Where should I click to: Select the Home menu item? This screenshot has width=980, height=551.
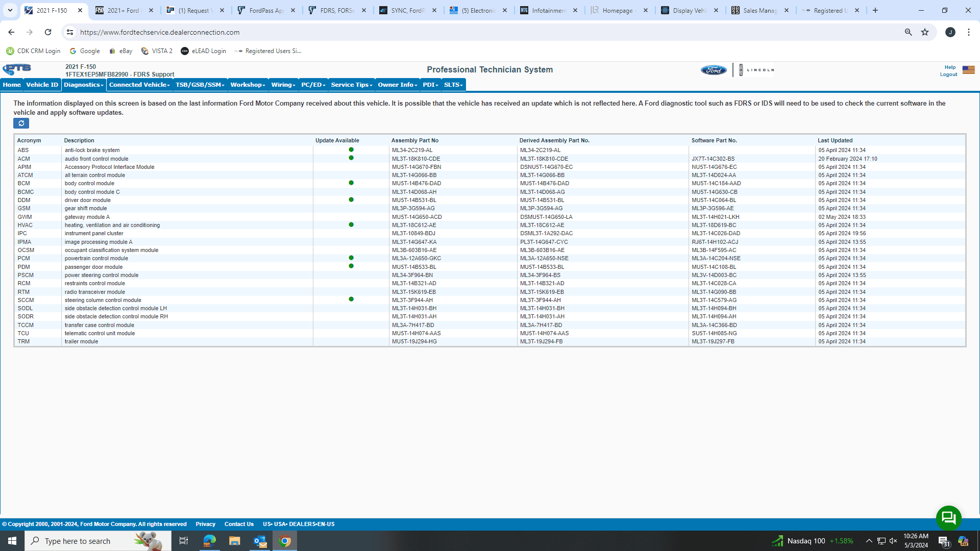click(x=11, y=85)
